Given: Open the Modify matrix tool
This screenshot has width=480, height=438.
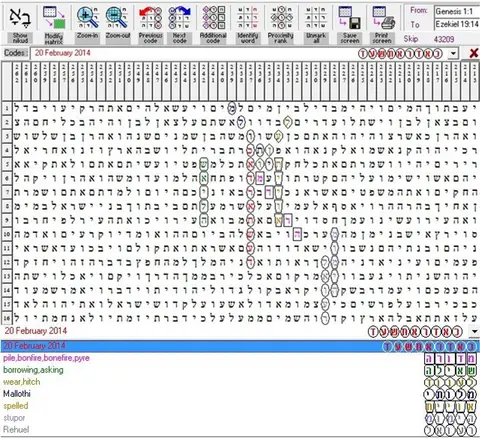Looking at the screenshot, I should tap(54, 18).
